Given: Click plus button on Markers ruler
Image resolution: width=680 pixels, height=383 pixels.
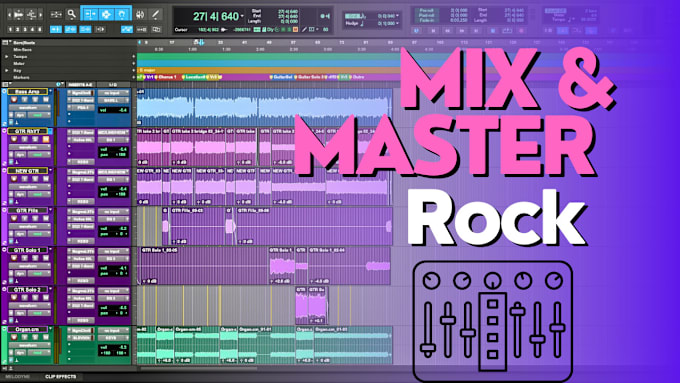Looking at the screenshot, I should 134,77.
